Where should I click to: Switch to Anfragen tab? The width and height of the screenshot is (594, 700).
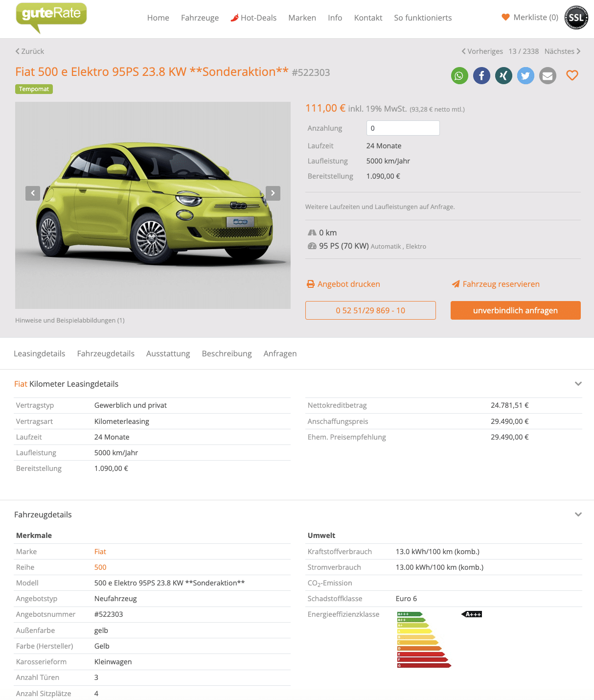[280, 353]
